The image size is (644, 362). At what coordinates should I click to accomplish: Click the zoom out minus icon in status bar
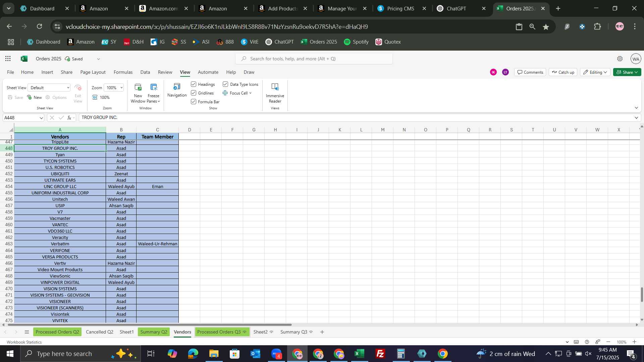[x=608, y=342]
